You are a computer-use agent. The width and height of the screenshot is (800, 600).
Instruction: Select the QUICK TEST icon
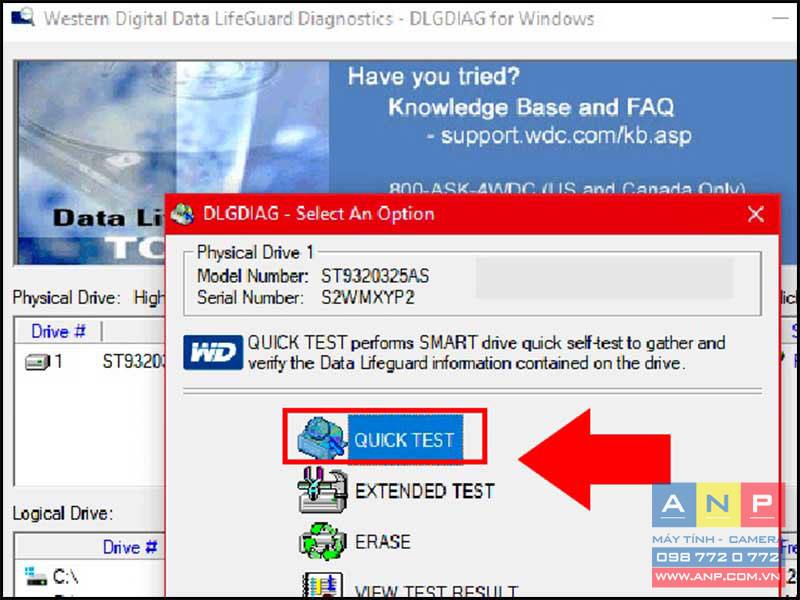[x=322, y=438]
